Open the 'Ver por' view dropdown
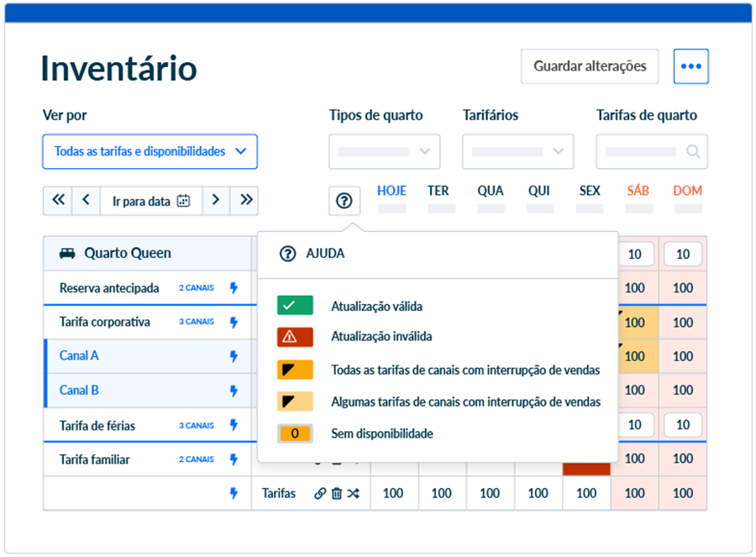This screenshot has height=557, width=756. [150, 152]
